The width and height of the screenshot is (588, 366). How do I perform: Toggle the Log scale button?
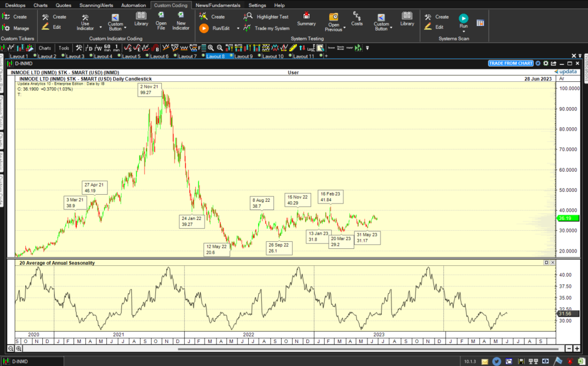tap(311, 48)
